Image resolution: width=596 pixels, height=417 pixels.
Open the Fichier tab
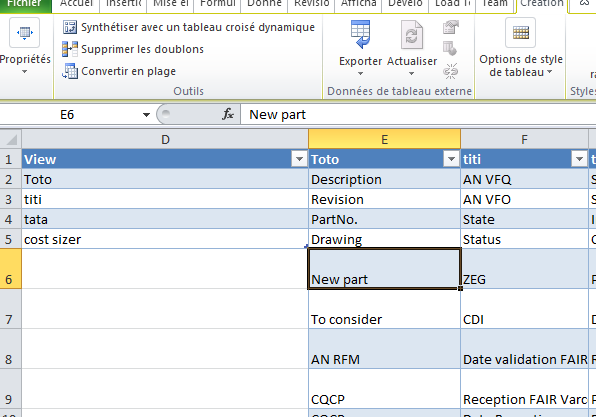coord(25,4)
